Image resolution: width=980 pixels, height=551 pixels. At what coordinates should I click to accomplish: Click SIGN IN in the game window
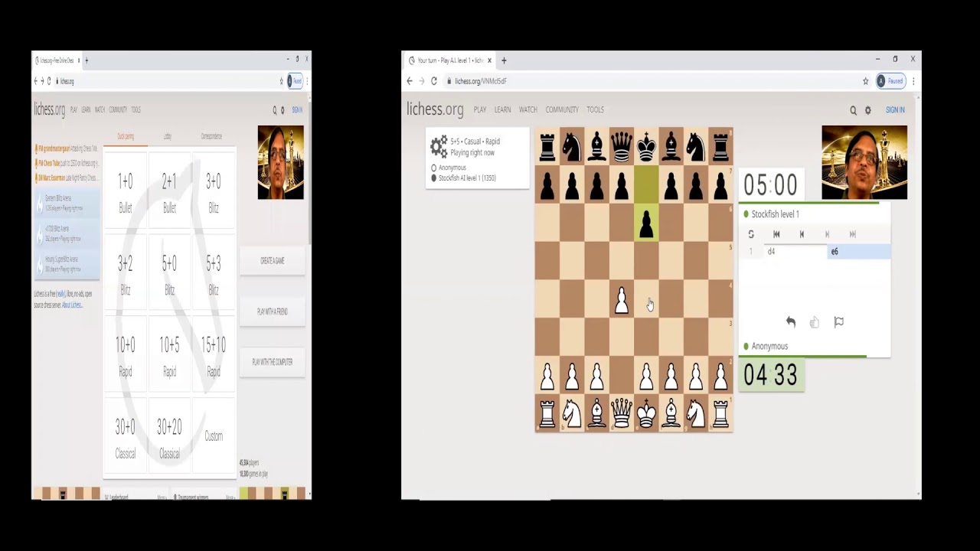point(895,110)
